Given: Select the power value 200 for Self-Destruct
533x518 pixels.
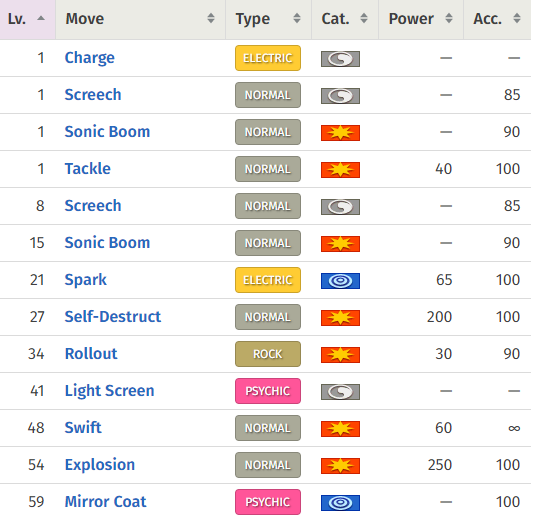Looking at the screenshot, I should (x=440, y=317).
